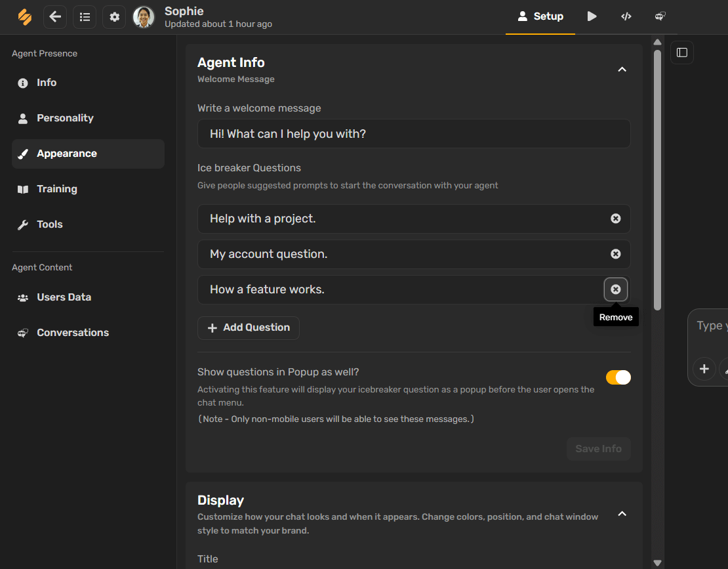Click the welcome message input field

[414, 134]
